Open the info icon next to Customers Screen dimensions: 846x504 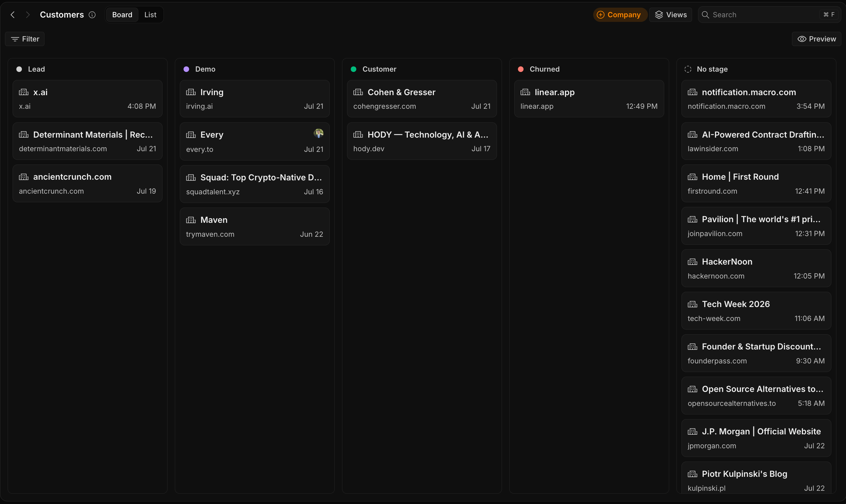point(92,15)
